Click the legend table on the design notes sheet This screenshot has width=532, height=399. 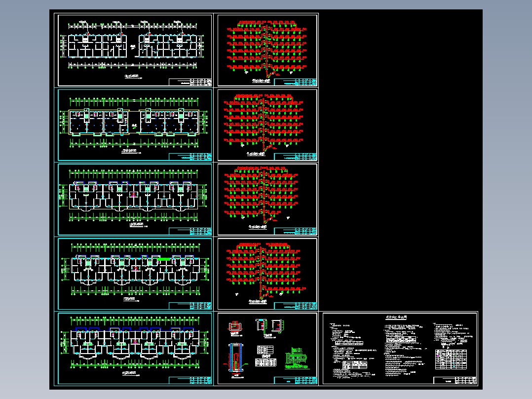[451, 359]
